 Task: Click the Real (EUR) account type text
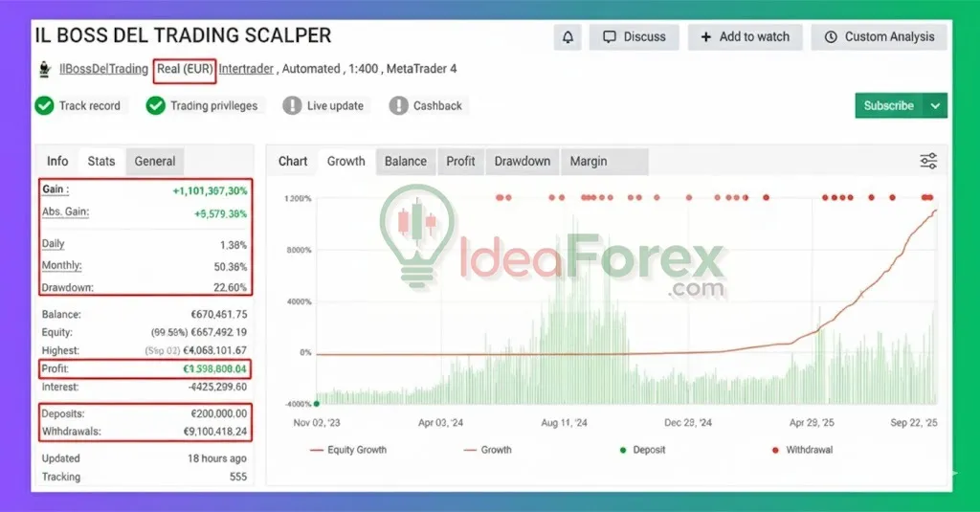coord(185,69)
